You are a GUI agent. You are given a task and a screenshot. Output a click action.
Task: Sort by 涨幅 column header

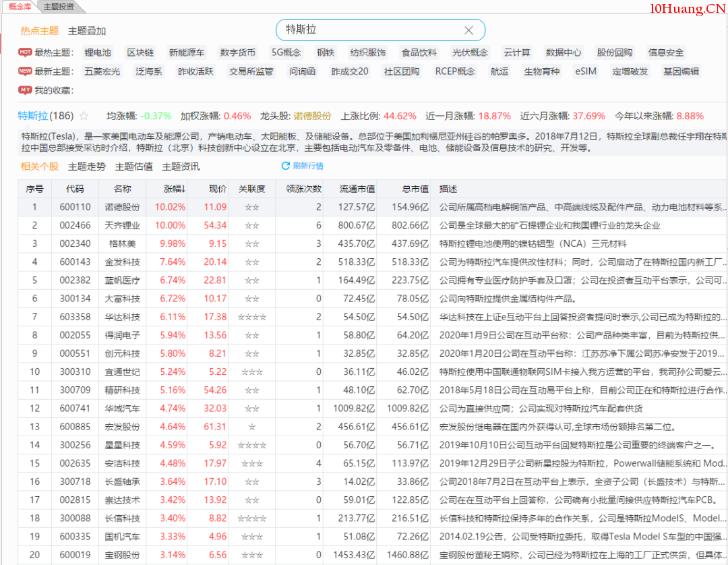tap(175, 189)
